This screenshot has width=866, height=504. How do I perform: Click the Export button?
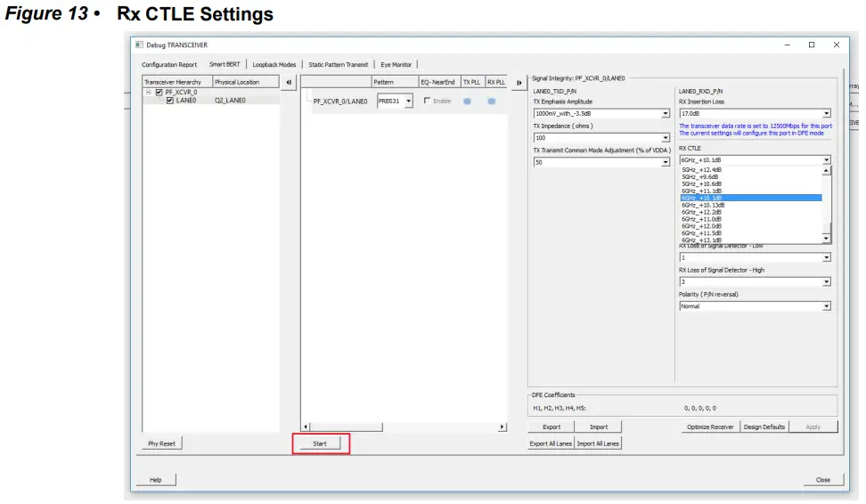tap(551, 427)
